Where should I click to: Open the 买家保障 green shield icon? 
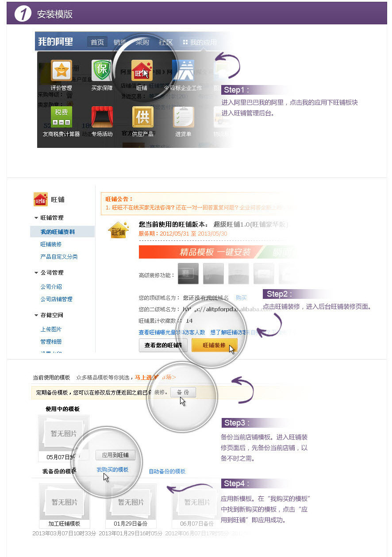click(x=102, y=71)
